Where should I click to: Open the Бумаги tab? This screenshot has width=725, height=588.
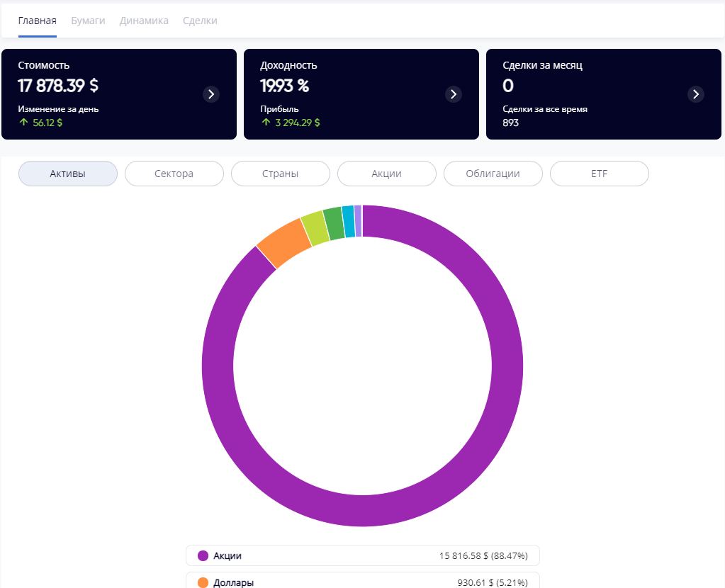88,21
